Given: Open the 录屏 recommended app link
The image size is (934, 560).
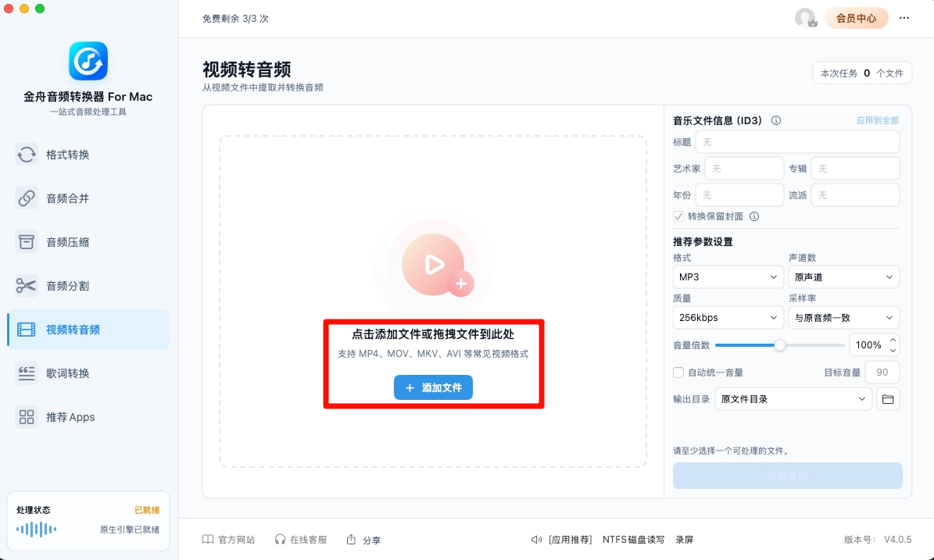Looking at the screenshot, I should click(x=685, y=539).
